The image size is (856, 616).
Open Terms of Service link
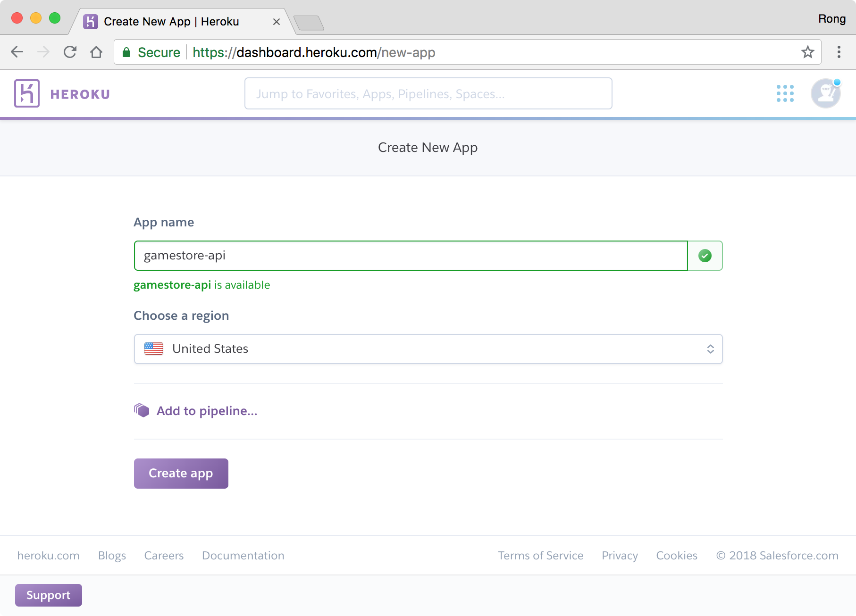coord(541,556)
